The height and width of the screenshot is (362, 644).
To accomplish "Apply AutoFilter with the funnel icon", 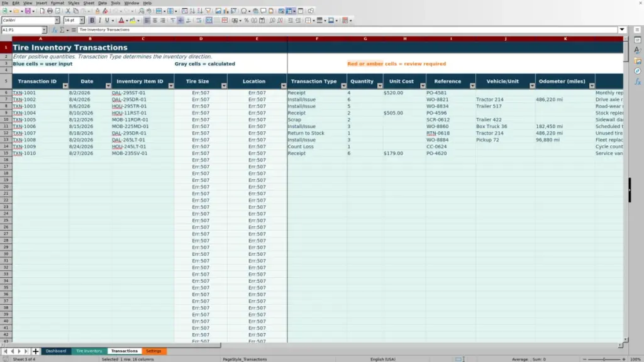I will click(208, 11).
